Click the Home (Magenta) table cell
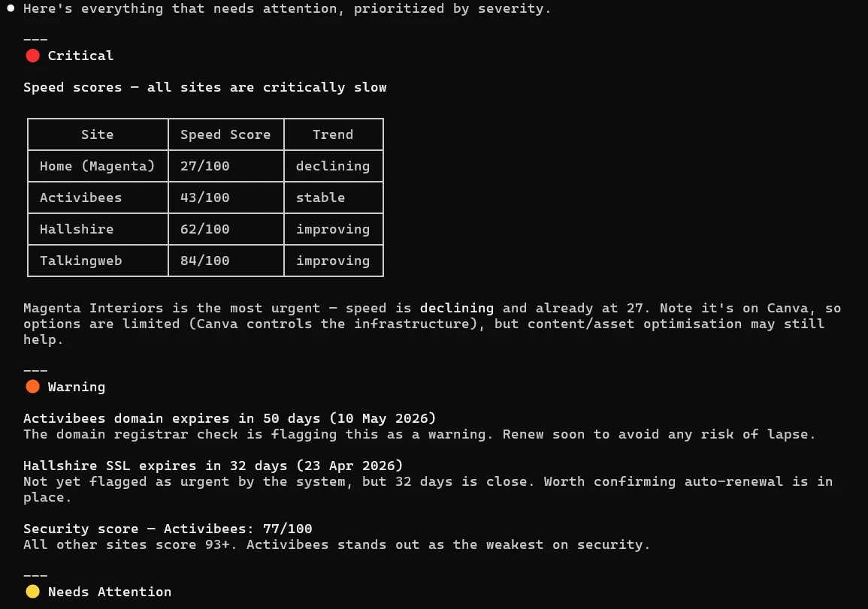The width and height of the screenshot is (868, 609). [98, 166]
